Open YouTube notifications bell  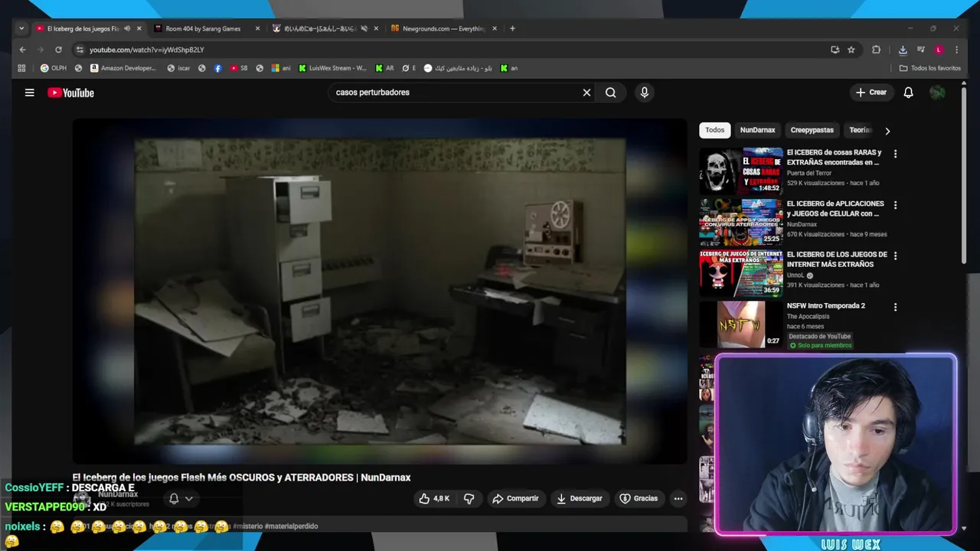(908, 93)
